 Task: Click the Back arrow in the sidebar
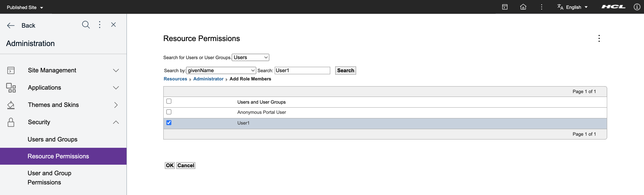[11, 25]
